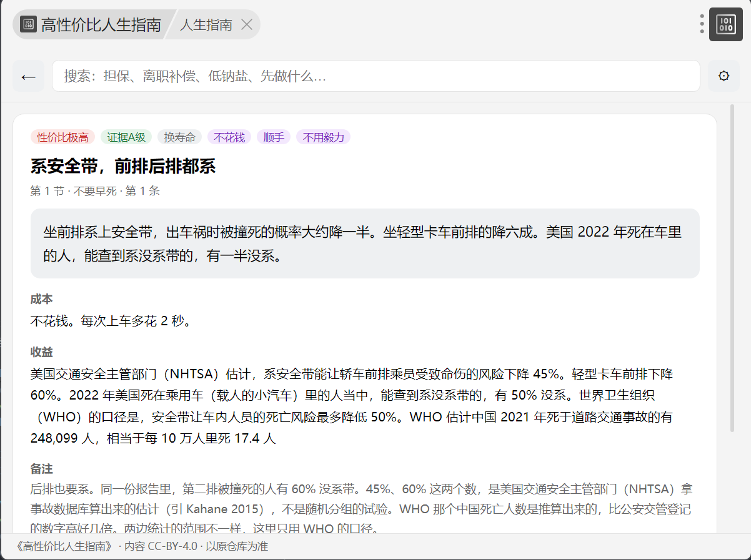This screenshot has height=560, width=751.
Task: Click the 性价比极高 tag
Action: [x=62, y=137]
